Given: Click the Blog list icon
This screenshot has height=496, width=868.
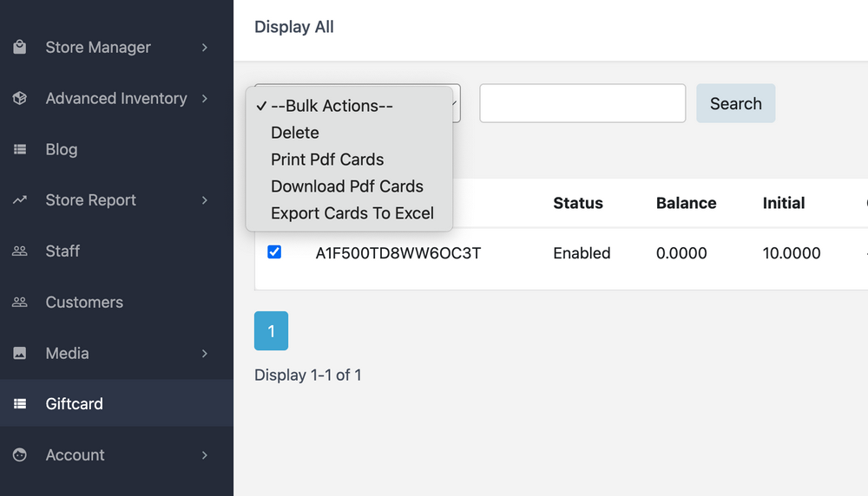Looking at the screenshot, I should pyautogui.click(x=20, y=150).
